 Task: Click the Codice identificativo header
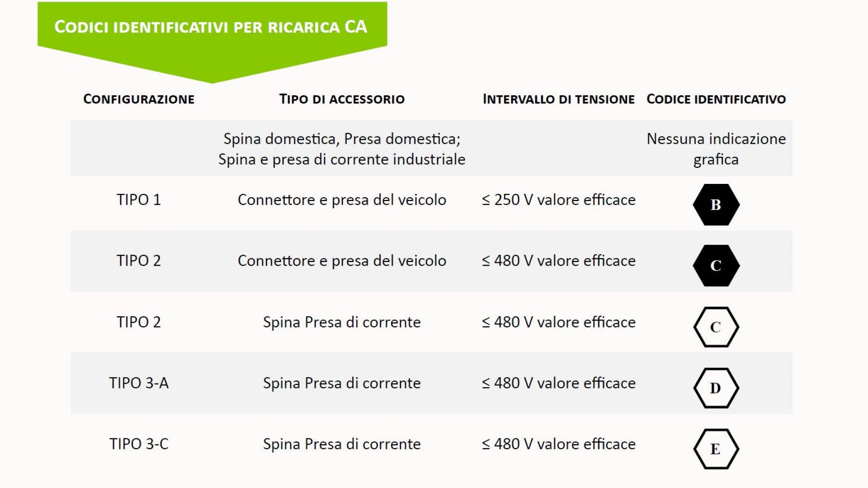point(716,99)
